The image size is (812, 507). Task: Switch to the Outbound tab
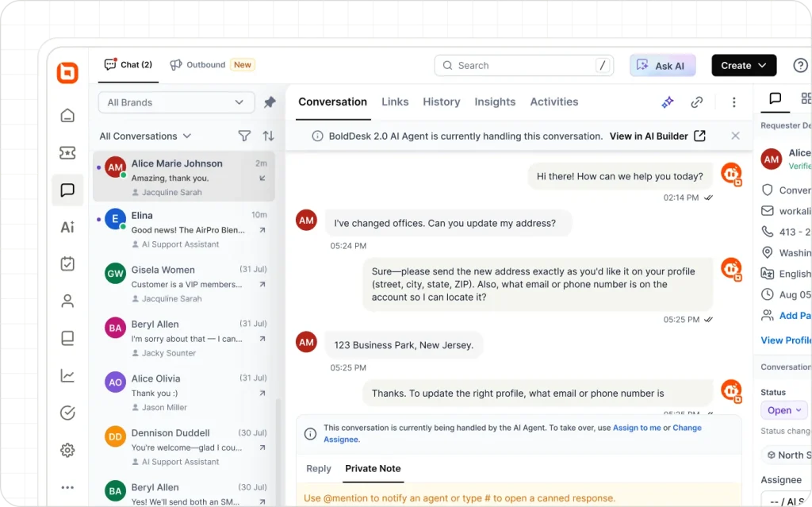click(x=213, y=65)
